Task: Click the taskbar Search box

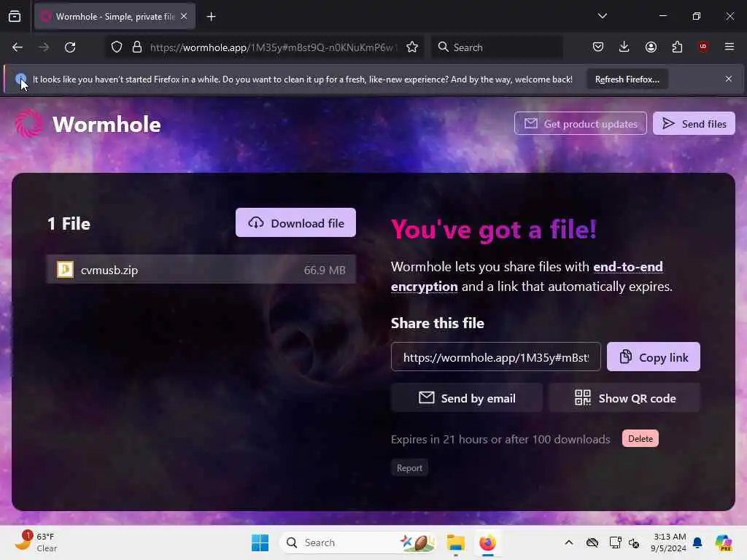Action: (x=359, y=542)
